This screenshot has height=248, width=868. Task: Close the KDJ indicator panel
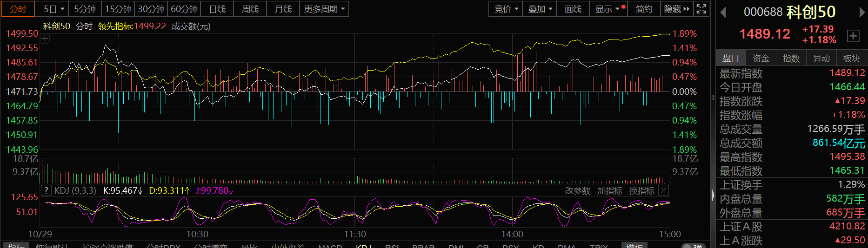pyautogui.click(x=664, y=190)
